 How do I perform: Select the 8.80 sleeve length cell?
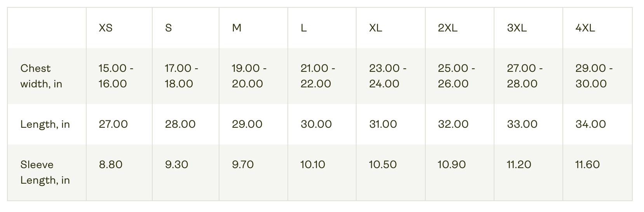(111, 165)
